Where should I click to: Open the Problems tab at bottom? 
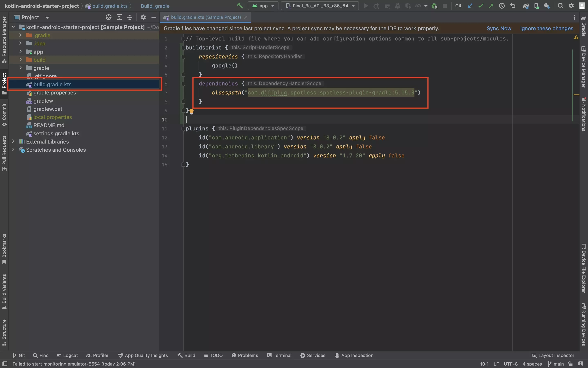click(x=245, y=355)
